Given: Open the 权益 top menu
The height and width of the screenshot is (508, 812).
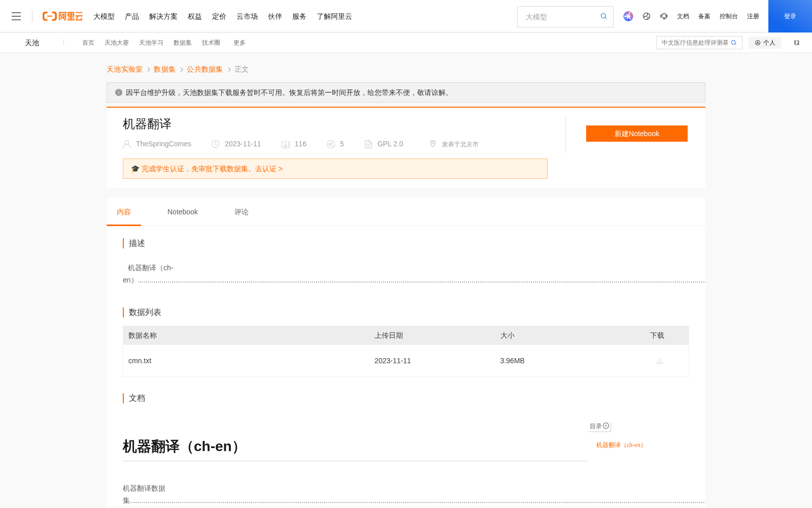Looking at the screenshot, I should tap(195, 16).
